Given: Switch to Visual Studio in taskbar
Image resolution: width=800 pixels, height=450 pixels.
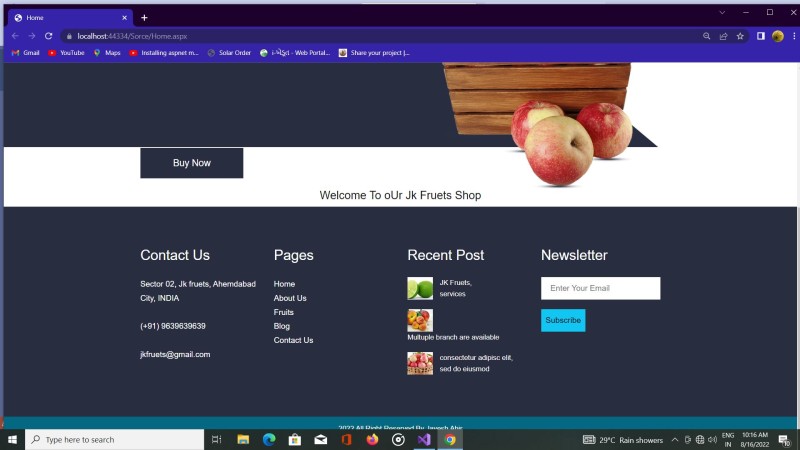Looking at the screenshot, I should (x=424, y=439).
